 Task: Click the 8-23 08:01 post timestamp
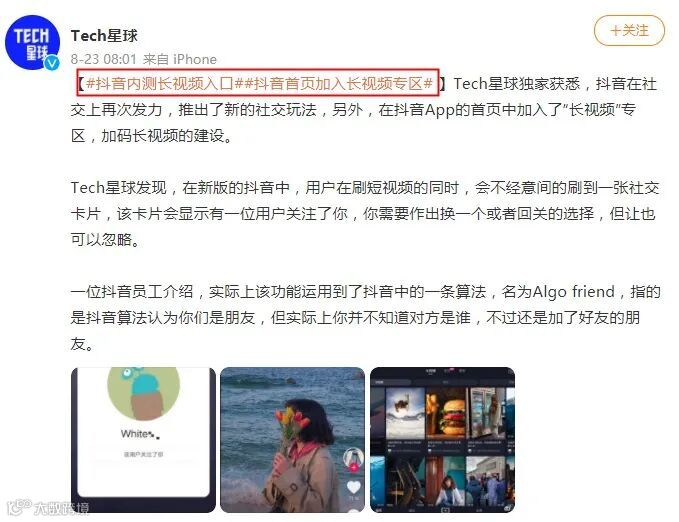(x=103, y=59)
